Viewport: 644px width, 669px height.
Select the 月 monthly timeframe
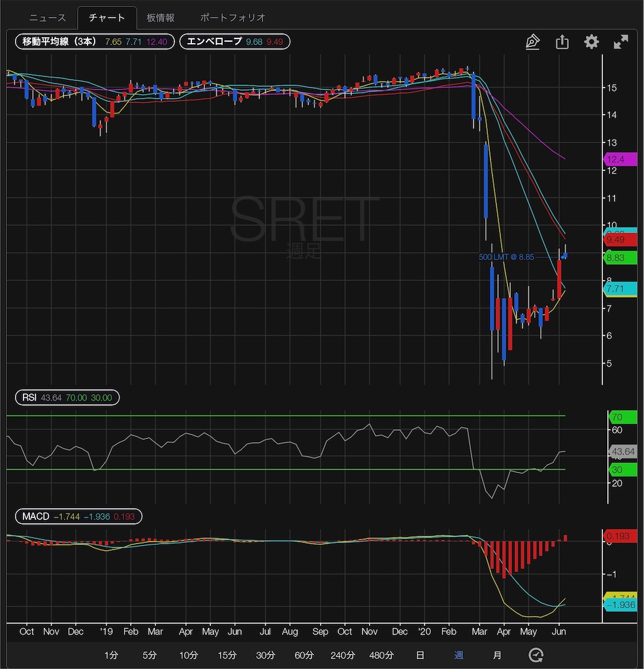(497, 655)
